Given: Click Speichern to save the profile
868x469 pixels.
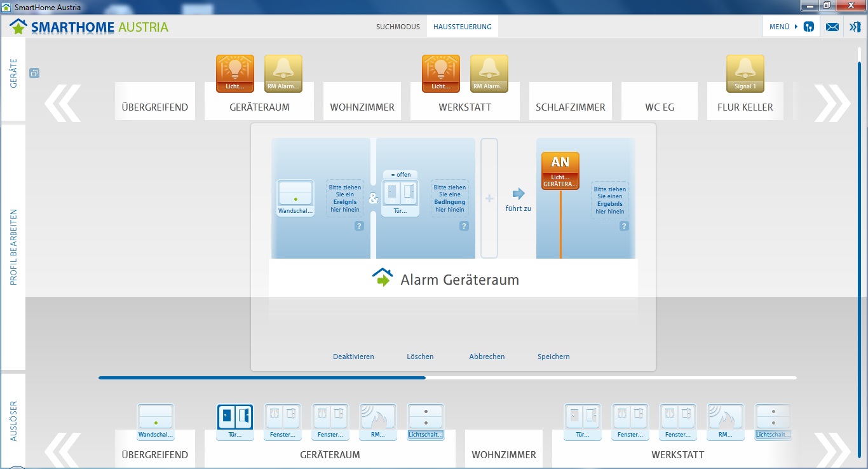Looking at the screenshot, I should [553, 357].
